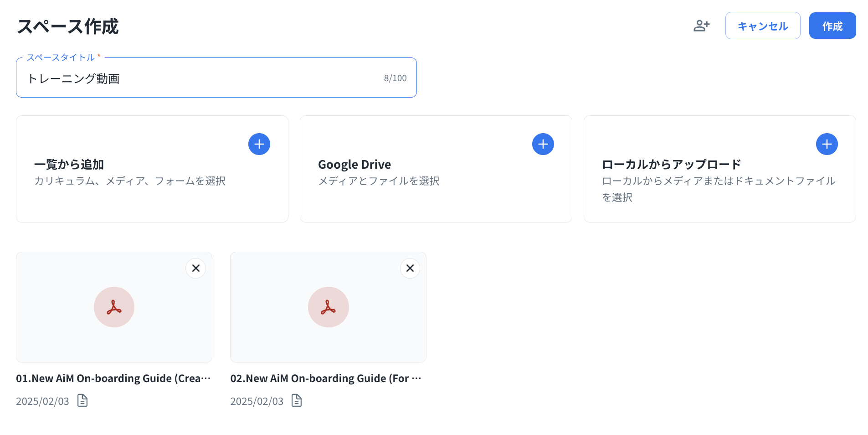Click PDF icon of the 02 guide
The height and width of the screenshot is (435, 868).
tap(328, 307)
